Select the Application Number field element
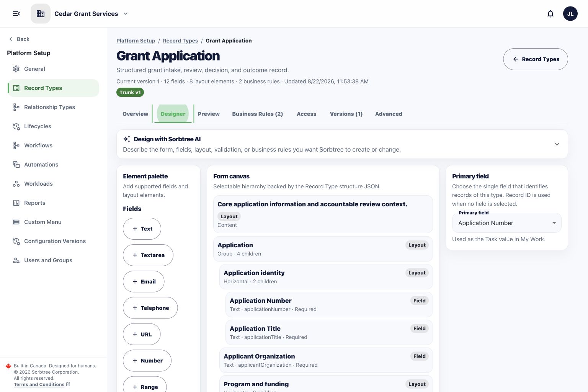588x392 pixels. tap(329, 305)
